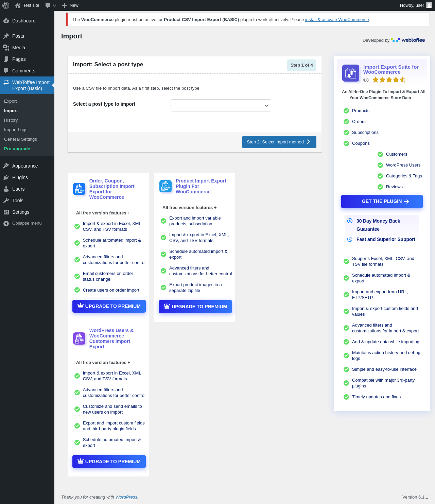Click the Test site home icon
The image size is (435, 504).
(x=18, y=5)
